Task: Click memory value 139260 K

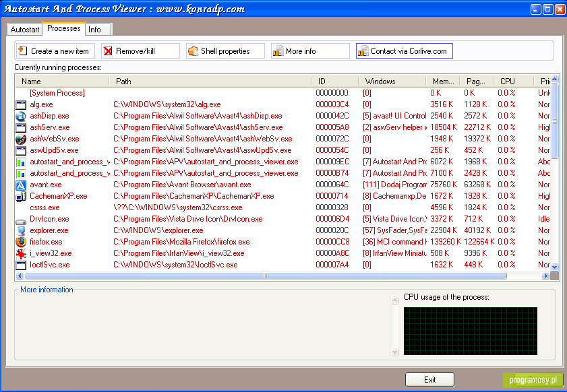Action: coord(446,242)
